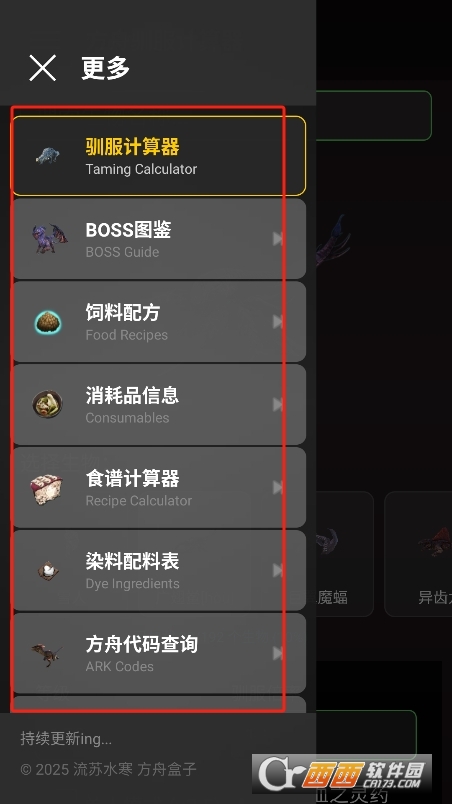Image resolution: width=452 pixels, height=804 pixels.
Task: Click the 饲料配方 kibble icon
Action: [x=49, y=322]
